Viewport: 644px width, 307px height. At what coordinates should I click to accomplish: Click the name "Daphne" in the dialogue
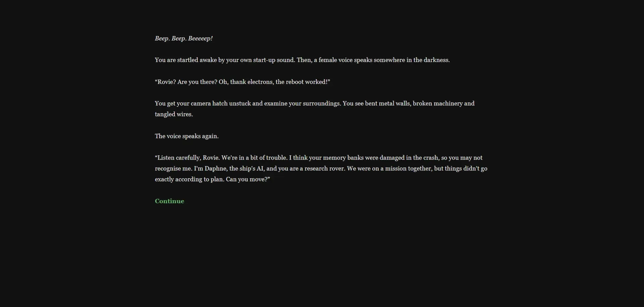(215, 169)
